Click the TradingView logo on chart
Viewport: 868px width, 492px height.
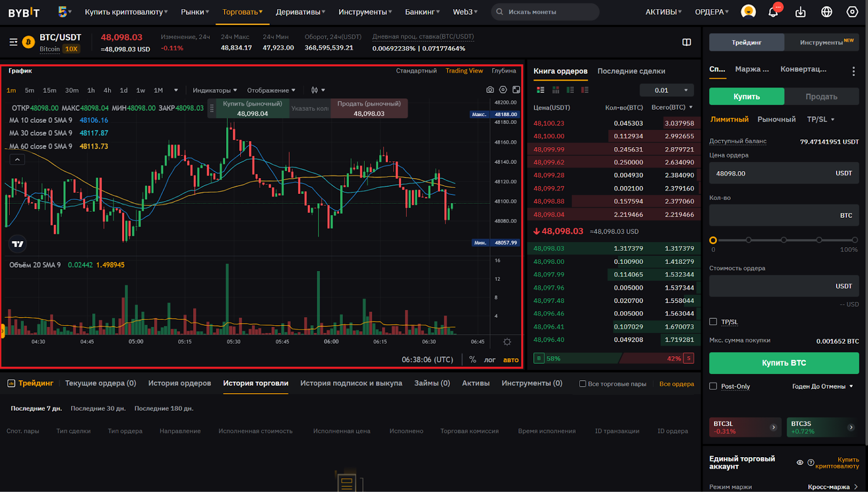(x=18, y=244)
